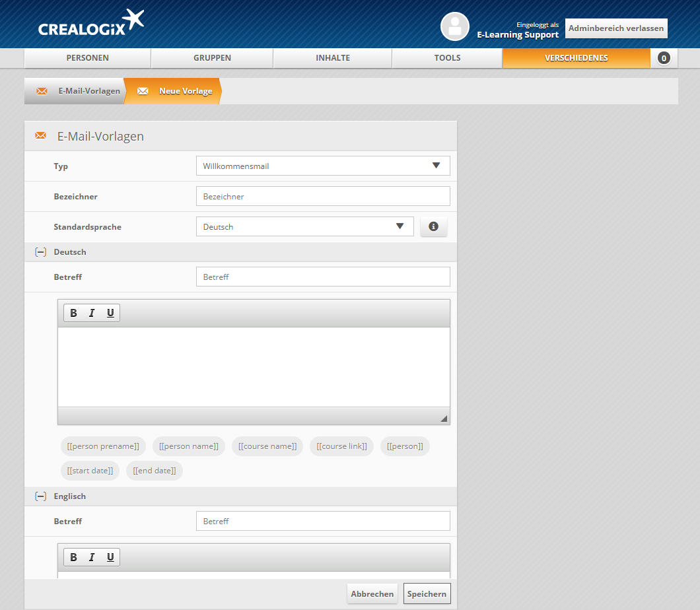Click the CREALOGIX logo
Viewport: 700px width, 610px height.
coord(91,24)
